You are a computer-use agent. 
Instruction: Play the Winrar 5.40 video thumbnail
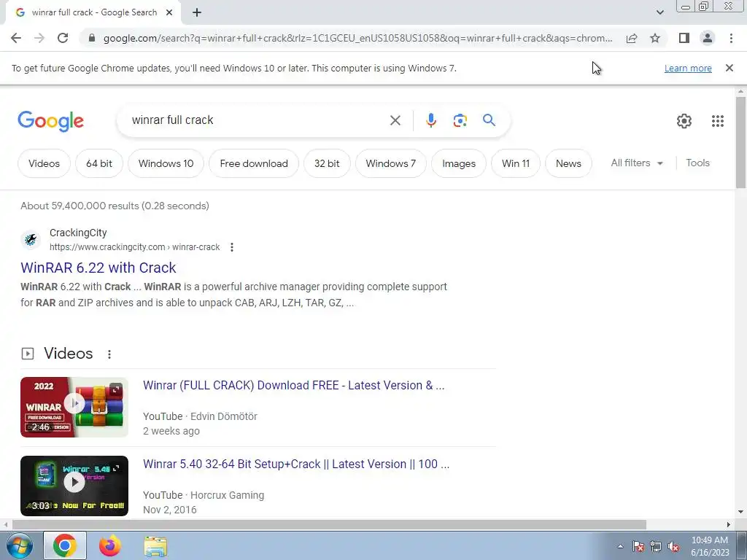(74, 486)
